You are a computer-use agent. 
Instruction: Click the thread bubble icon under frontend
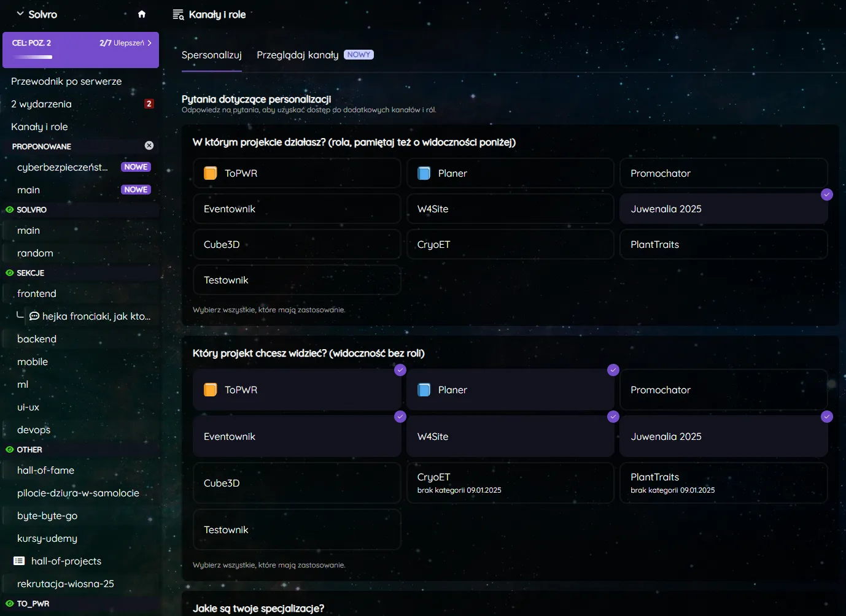pos(34,317)
